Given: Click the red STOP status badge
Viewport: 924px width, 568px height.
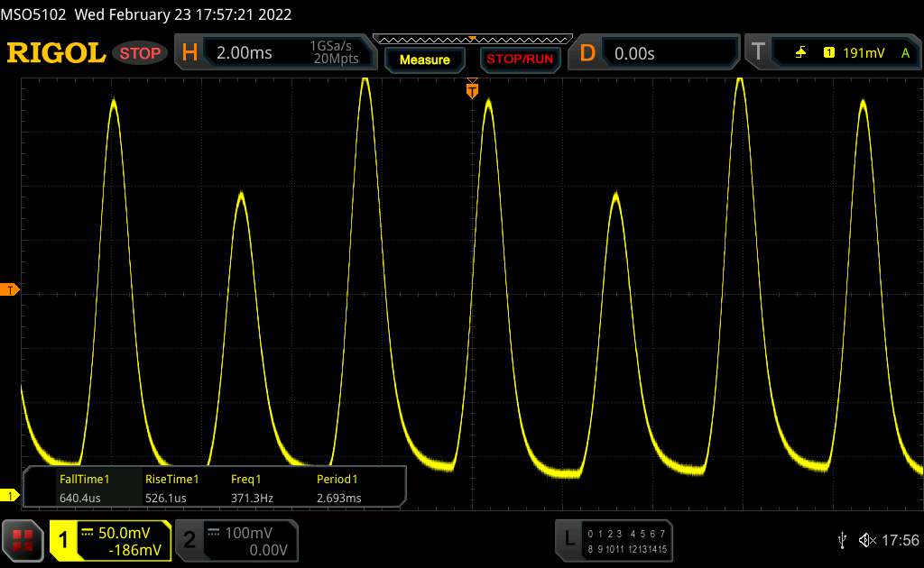Looking at the screenshot, I should pyautogui.click(x=142, y=53).
